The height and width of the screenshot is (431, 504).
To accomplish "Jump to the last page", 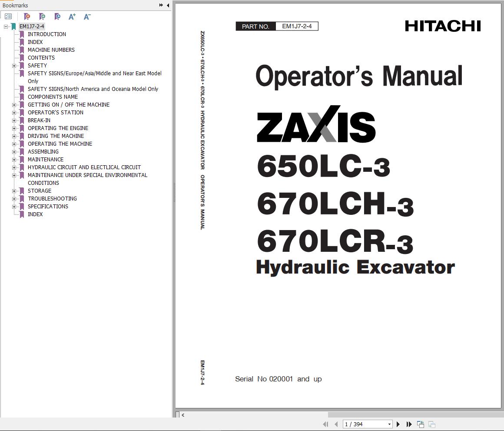I will [409, 424].
